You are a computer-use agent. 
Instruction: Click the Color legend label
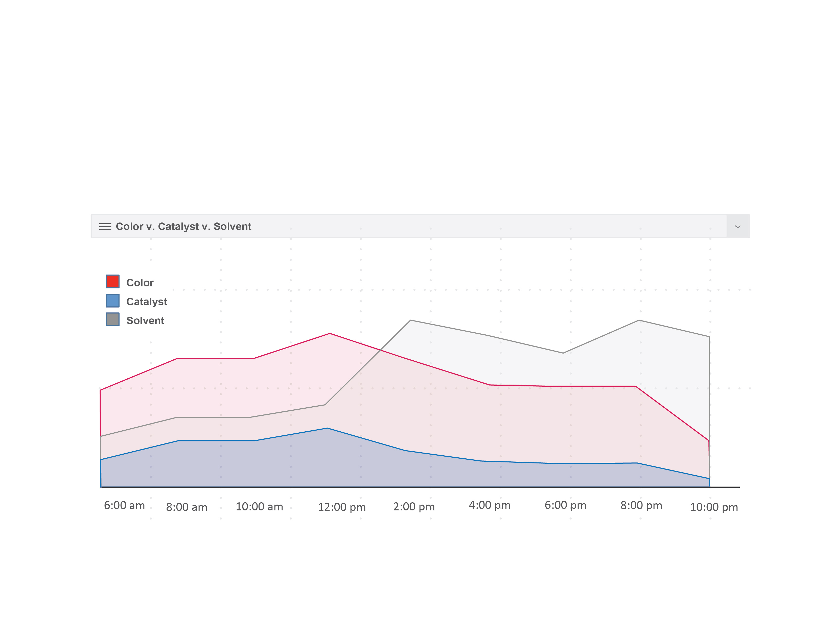click(x=140, y=283)
